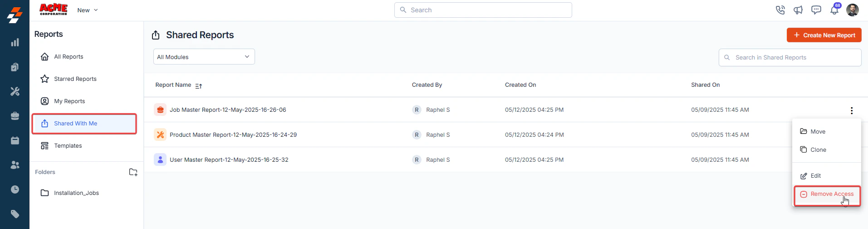Open notifications bell with badge
868x229 pixels.
[x=835, y=10]
